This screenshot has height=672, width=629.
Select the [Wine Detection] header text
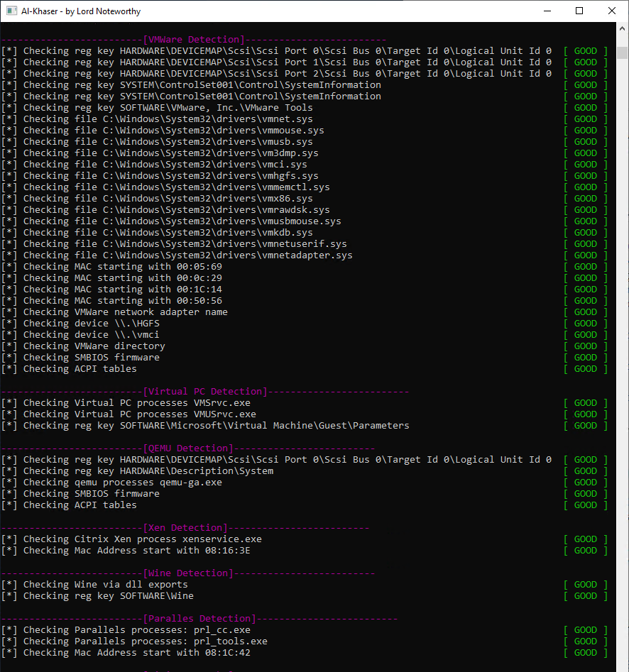pyautogui.click(x=188, y=573)
